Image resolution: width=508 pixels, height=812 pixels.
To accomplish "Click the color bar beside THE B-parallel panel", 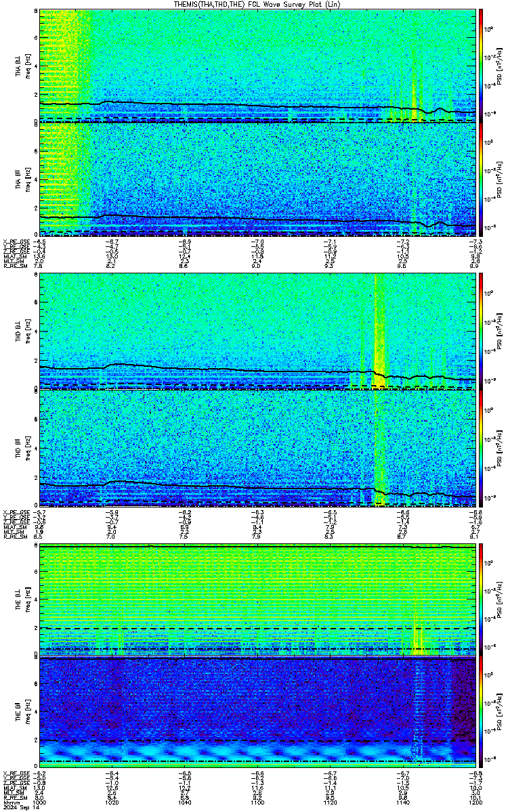I will pos(482,713).
